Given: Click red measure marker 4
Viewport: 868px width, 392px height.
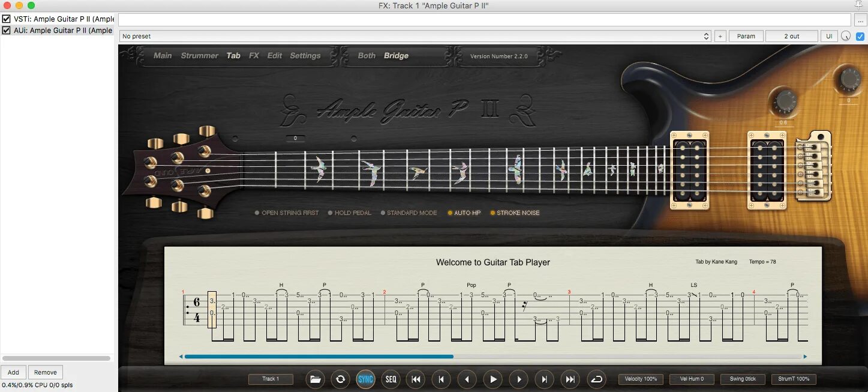Looking at the screenshot, I should (x=754, y=292).
